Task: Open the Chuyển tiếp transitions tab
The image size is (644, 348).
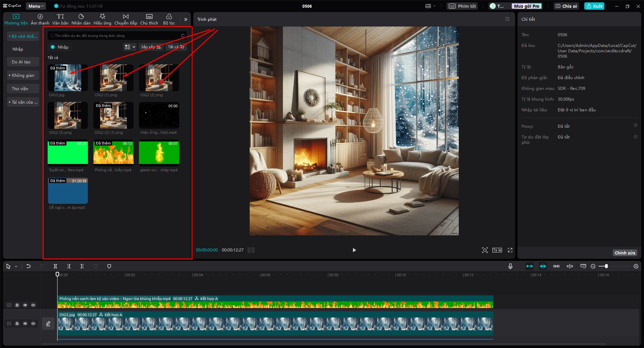Action: (126, 19)
